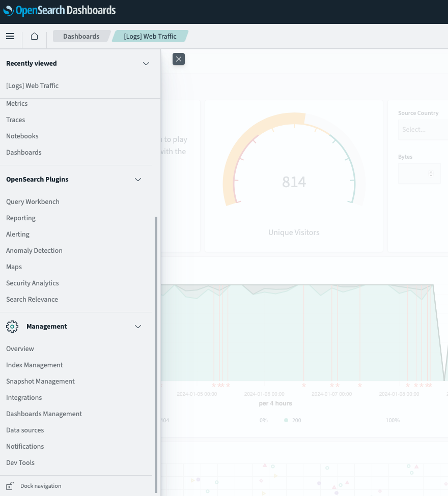Viewport: 448px width, 496px height.
Task: Open Security Analytics
Action: (32, 283)
